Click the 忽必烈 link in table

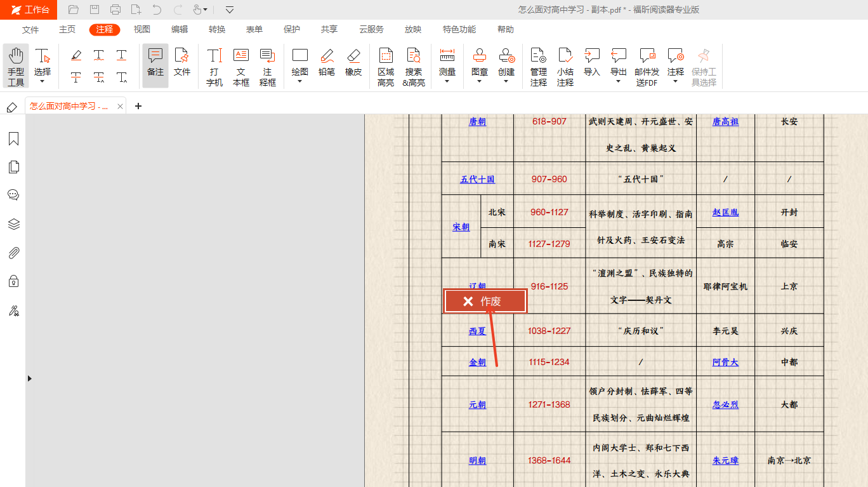click(725, 404)
